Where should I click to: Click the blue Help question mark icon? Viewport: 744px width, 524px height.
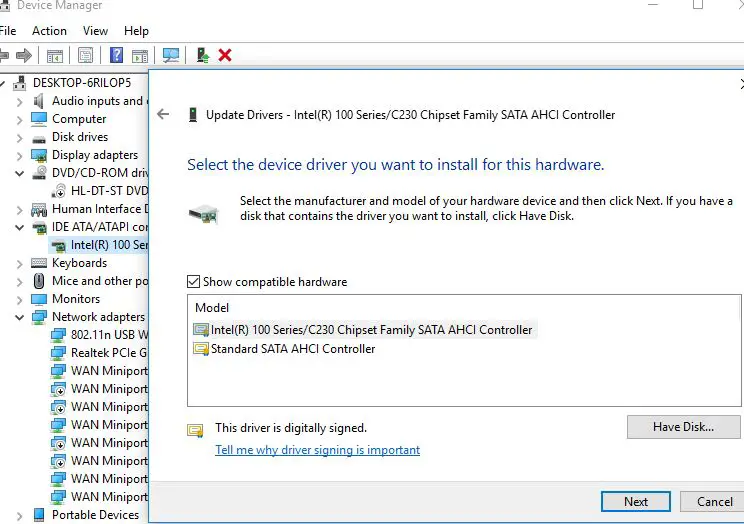[x=116, y=55]
